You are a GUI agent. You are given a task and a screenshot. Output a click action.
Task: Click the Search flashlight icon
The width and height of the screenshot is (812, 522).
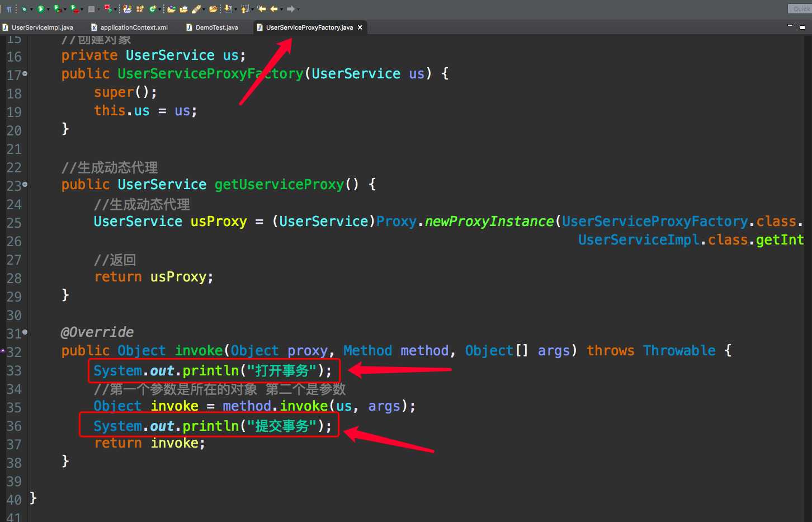[196, 9]
